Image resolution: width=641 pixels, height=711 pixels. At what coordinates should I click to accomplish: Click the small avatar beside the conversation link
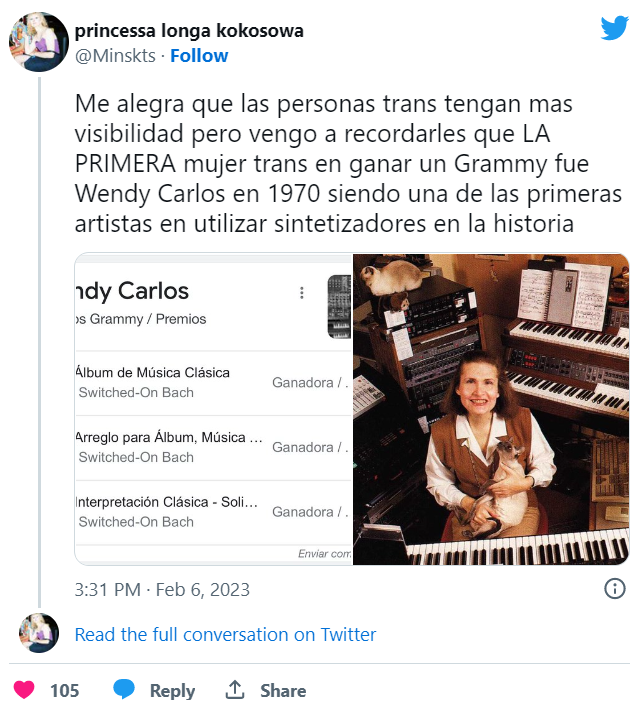tap(39, 634)
